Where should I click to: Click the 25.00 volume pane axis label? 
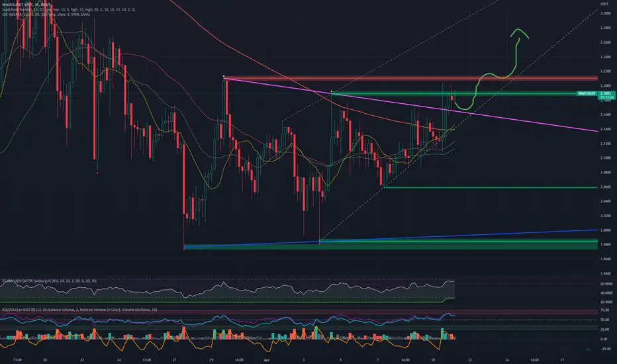point(605,330)
